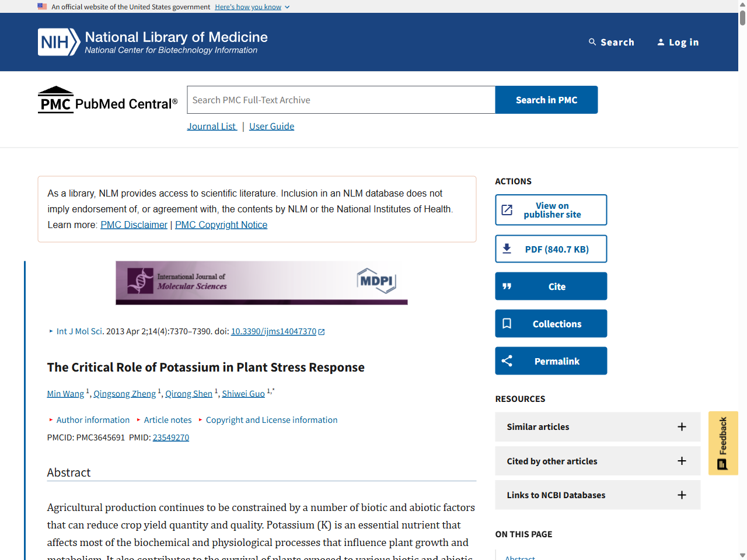Click the Cite quotation mark icon
This screenshot has height=560, width=747.
click(x=507, y=286)
